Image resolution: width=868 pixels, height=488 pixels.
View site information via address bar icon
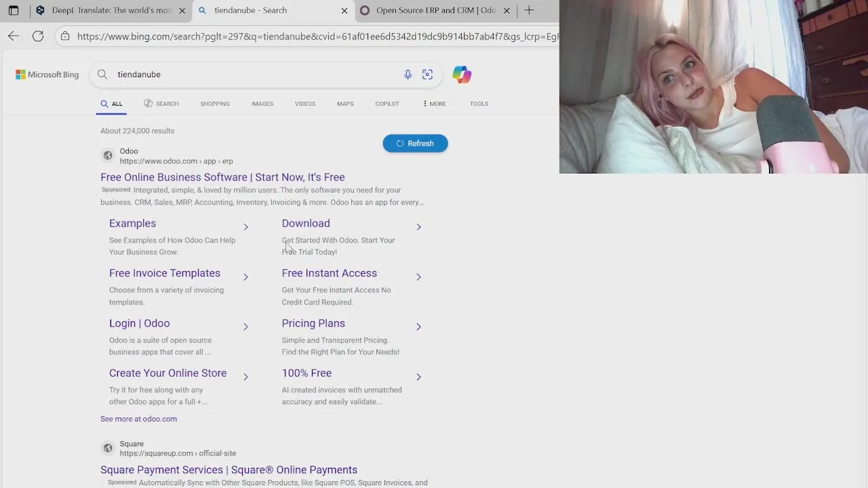[65, 36]
